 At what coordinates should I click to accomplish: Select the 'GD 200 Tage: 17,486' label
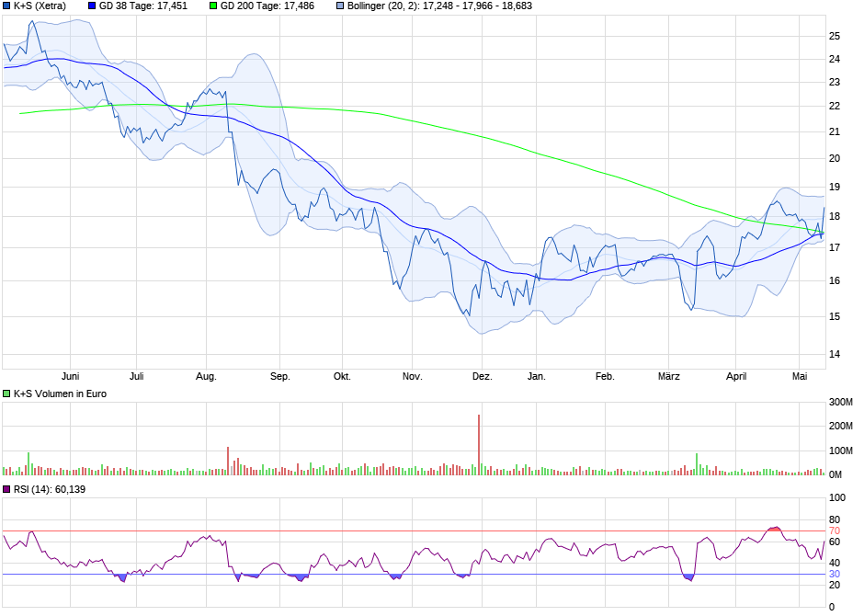267,6
